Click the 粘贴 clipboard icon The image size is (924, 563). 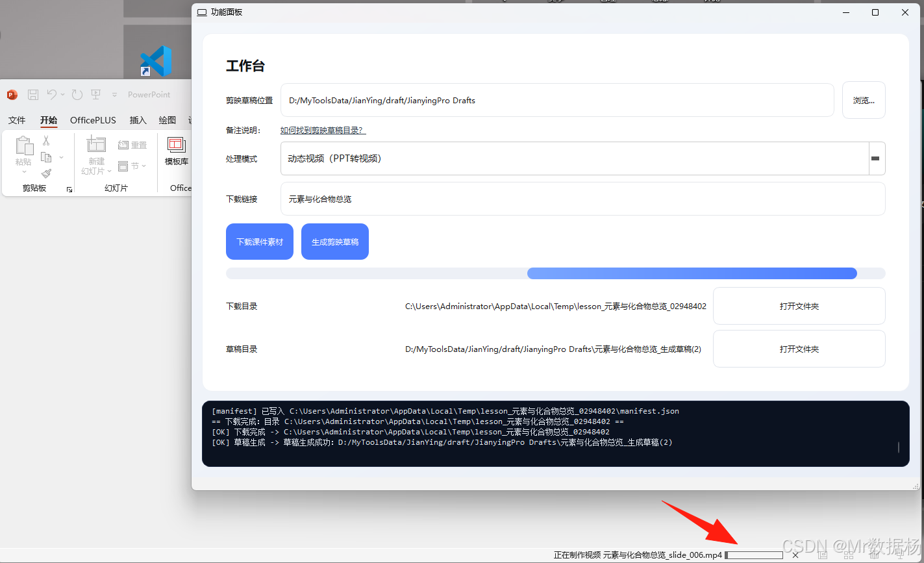click(x=24, y=145)
